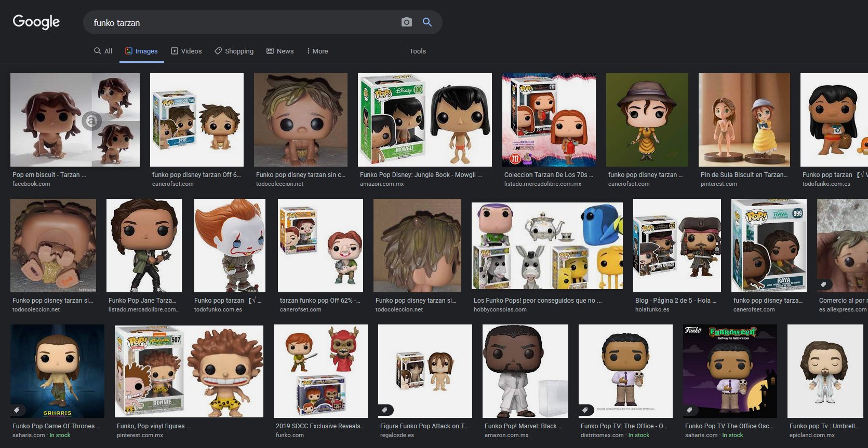This screenshot has width=868, height=448.
Task: Click the hobbyconsolas.com source link
Action: (x=500, y=309)
